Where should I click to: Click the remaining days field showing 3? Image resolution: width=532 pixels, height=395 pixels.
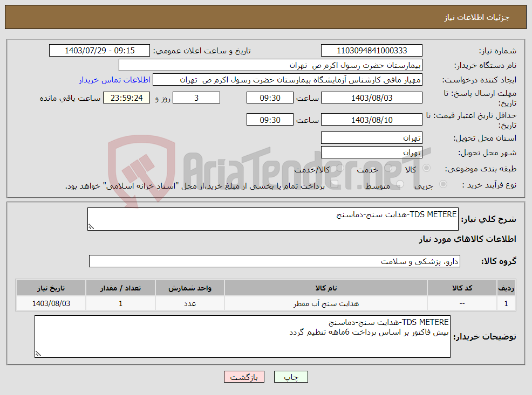[196, 98]
